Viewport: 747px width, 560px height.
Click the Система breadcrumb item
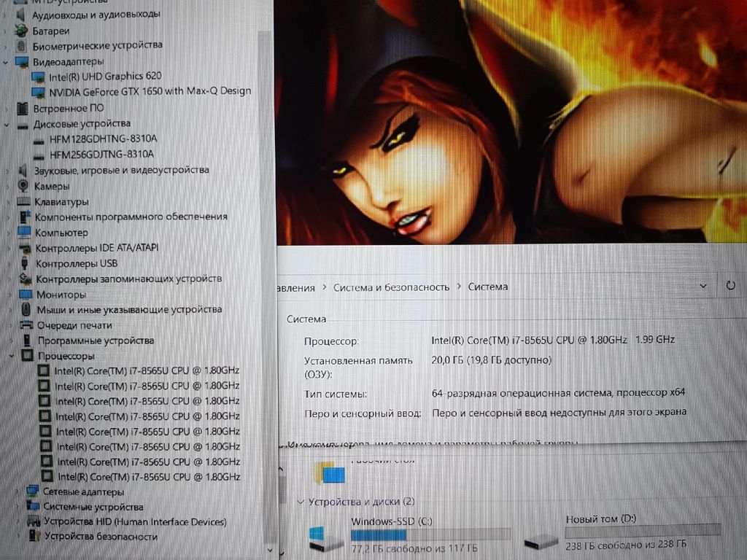[x=487, y=287]
